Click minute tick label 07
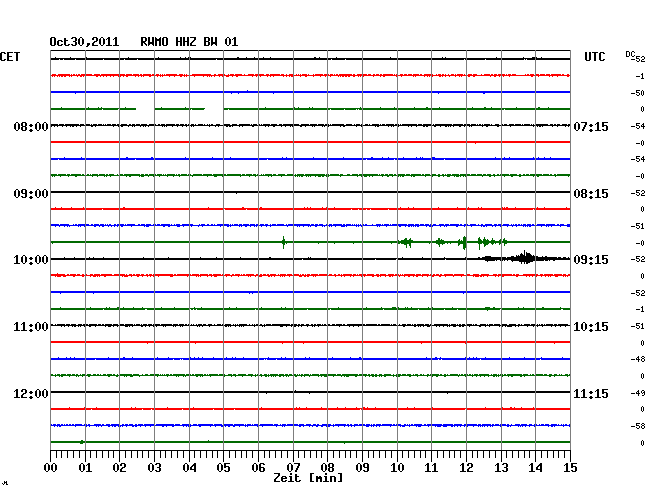The height and width of the screenshot is (494, 650). 293,467
